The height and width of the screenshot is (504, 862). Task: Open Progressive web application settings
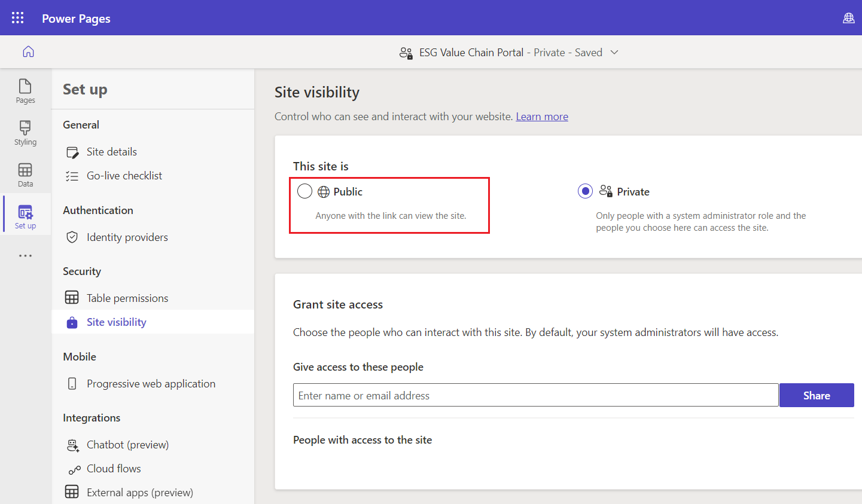153,384
